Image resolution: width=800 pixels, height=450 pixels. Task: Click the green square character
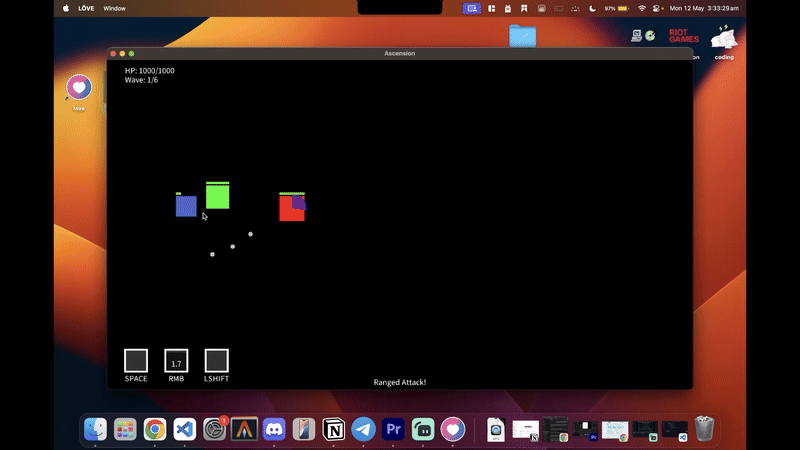coord(217,196)
